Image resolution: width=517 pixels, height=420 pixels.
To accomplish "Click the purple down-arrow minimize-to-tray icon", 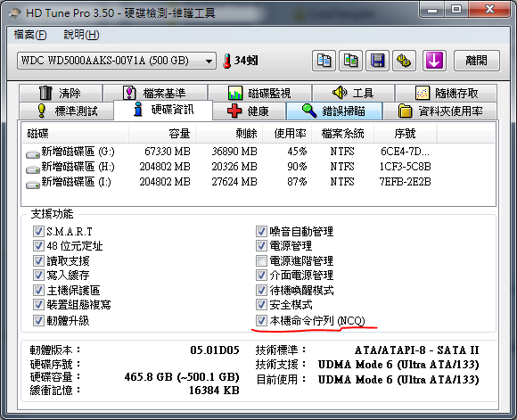I will pyautogui.click(x=434, y=61).
